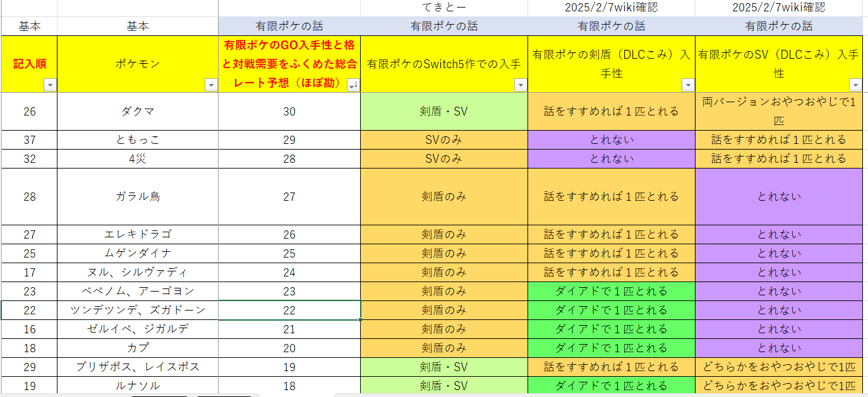Select the ダクマ cell
This screenshot has height=397, width=868.
click(138, 112)
